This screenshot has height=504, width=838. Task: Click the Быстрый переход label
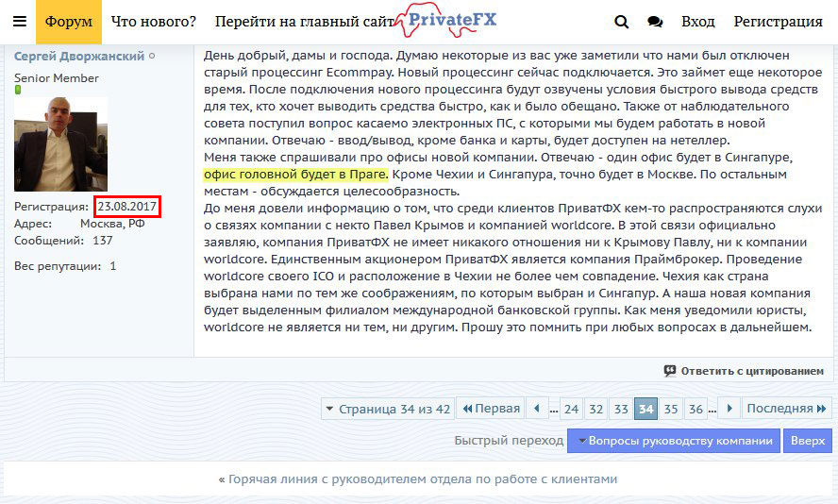509,441
